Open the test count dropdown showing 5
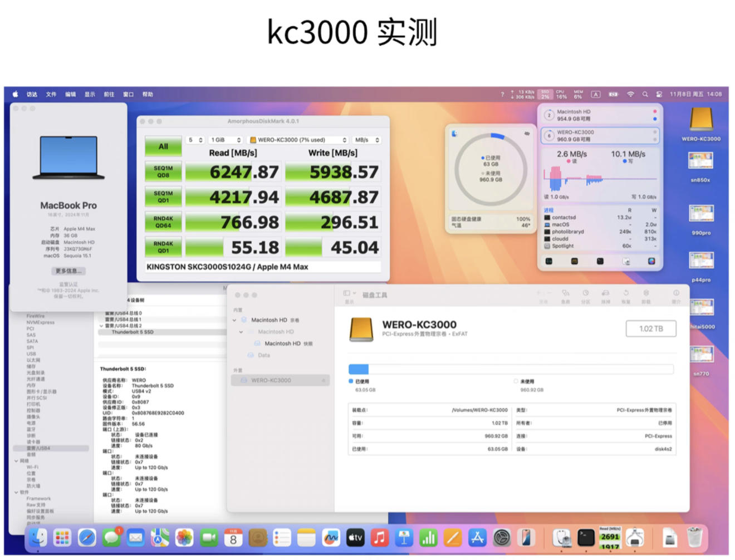 click(x=195, y=140)
